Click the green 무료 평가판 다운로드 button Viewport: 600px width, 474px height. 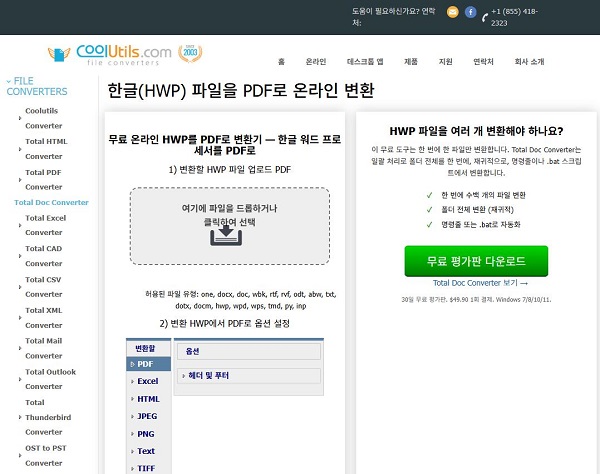tap(476, 261)
